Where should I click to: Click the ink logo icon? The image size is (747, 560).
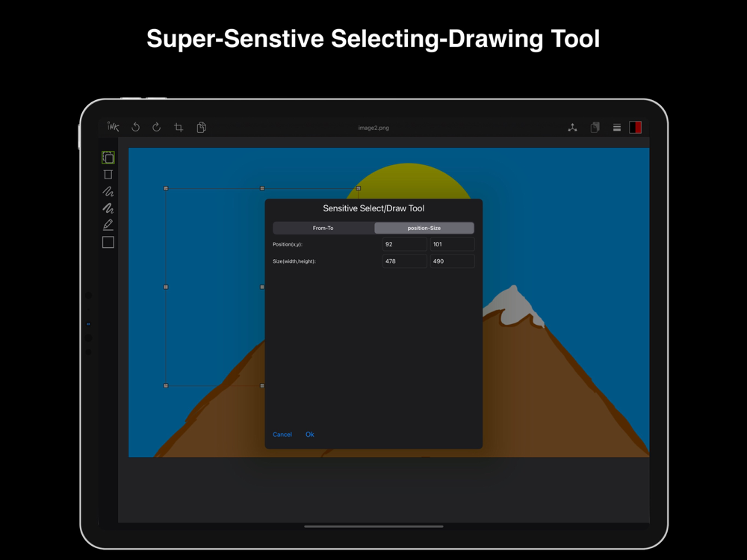click(x=113, y=127)
